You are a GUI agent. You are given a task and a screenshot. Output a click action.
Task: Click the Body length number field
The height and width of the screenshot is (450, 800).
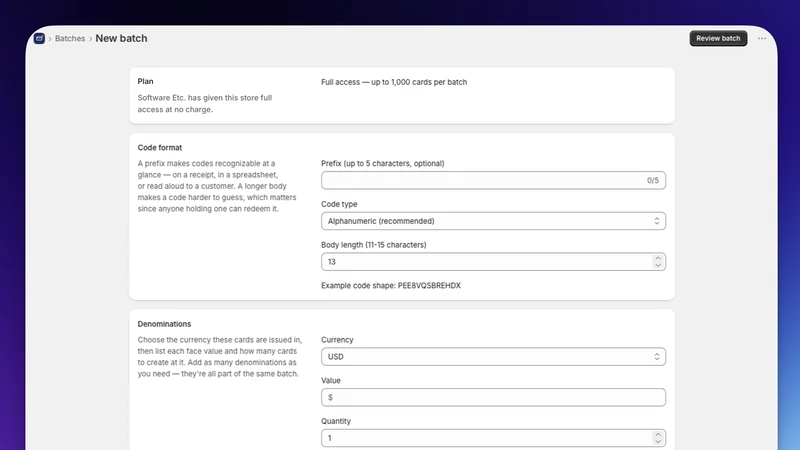tap(493, 262)
